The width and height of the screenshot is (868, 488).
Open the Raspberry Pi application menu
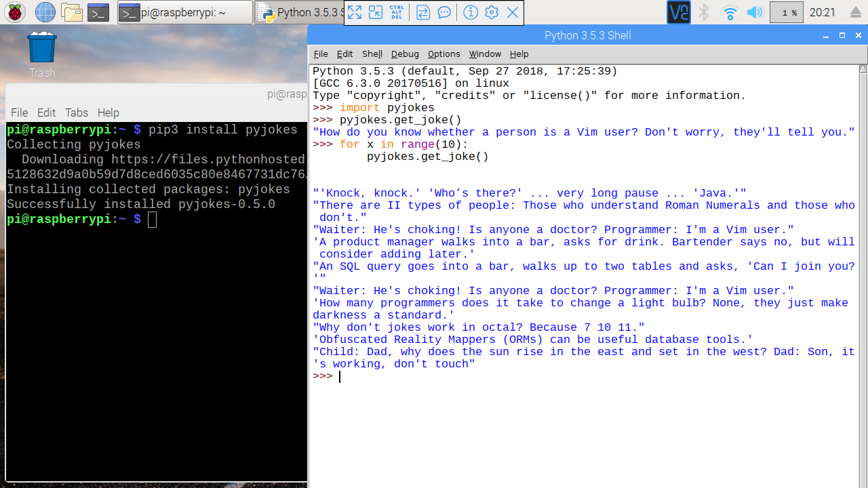14,12
